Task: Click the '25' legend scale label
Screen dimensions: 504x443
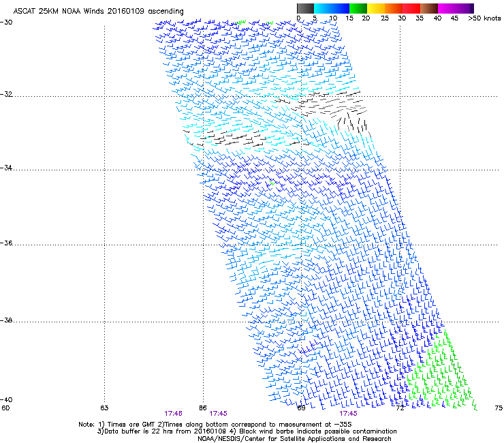Action: point(385,18)
